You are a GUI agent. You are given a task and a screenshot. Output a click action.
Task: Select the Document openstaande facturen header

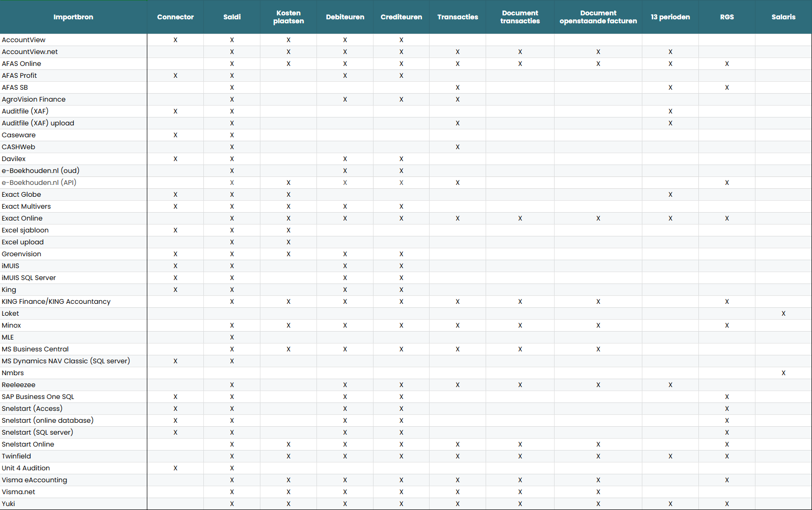pyautogui.click(x=598, y=17)
